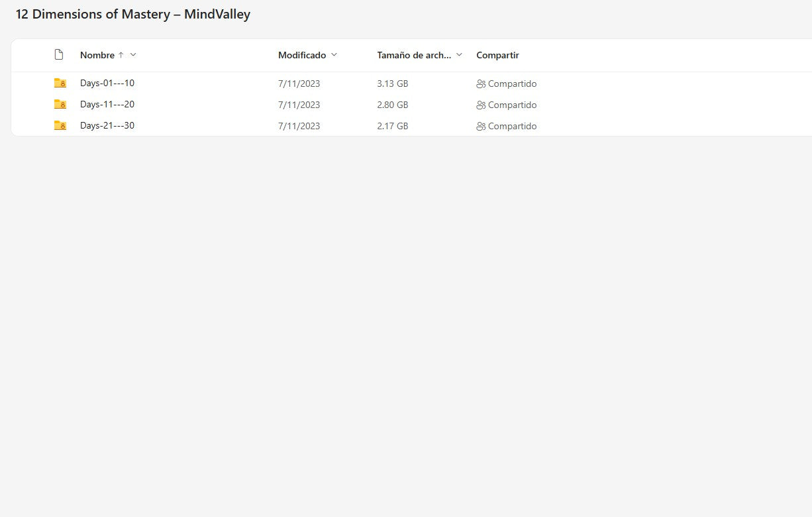Viewport: 812px width, 517px height.
Task: Click the folder icon for Days-01---10
Action: [x=60, y=84]
